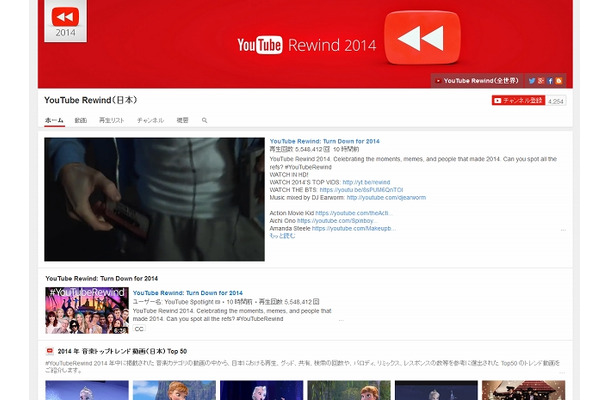Open the youtube.com/djearworm link

tap(386, 198)
